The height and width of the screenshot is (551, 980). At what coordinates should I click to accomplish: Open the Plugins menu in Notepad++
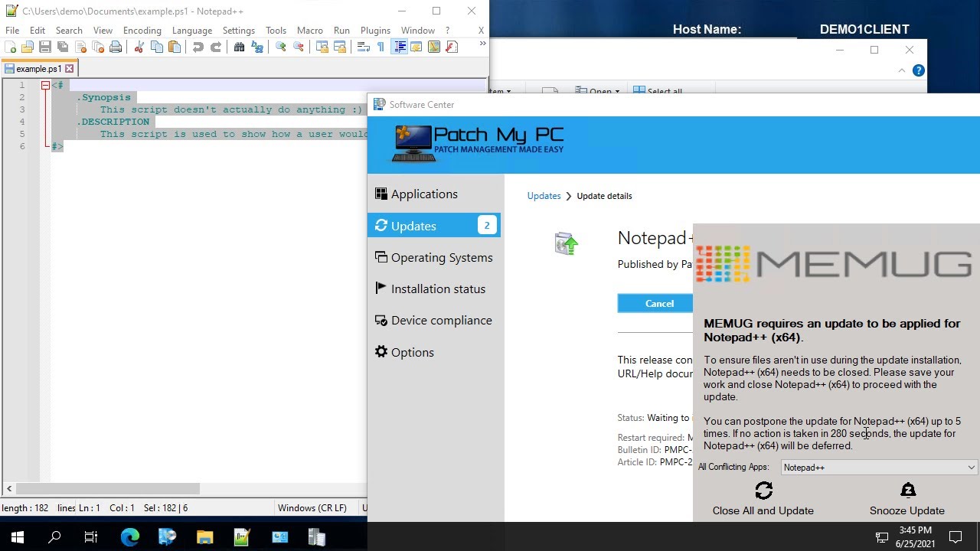tap(375, 31)
